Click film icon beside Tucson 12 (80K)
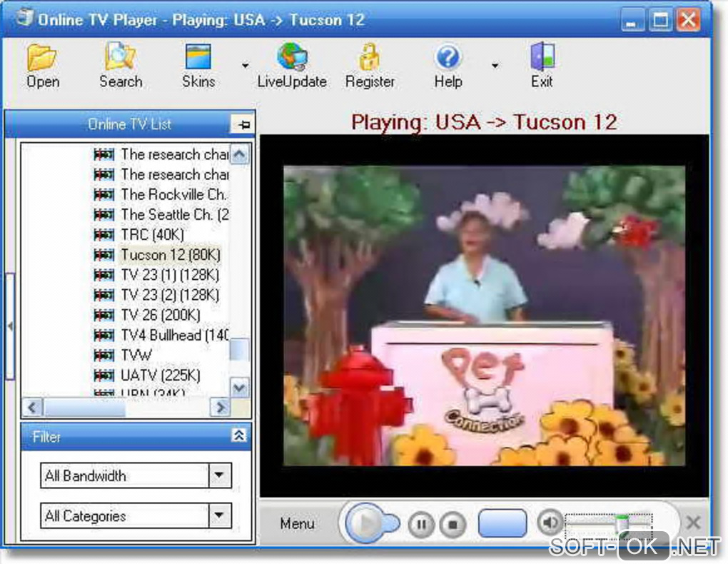Viewport: 728px width, 564px height. [x=104, y=255]
